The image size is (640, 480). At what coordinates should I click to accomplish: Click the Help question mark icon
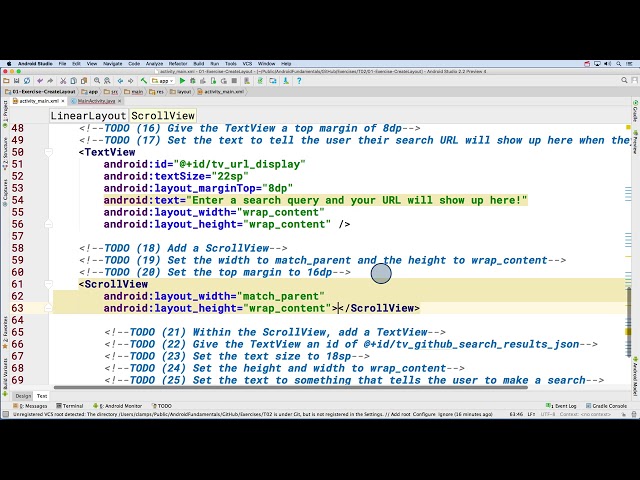click(299, 81)
